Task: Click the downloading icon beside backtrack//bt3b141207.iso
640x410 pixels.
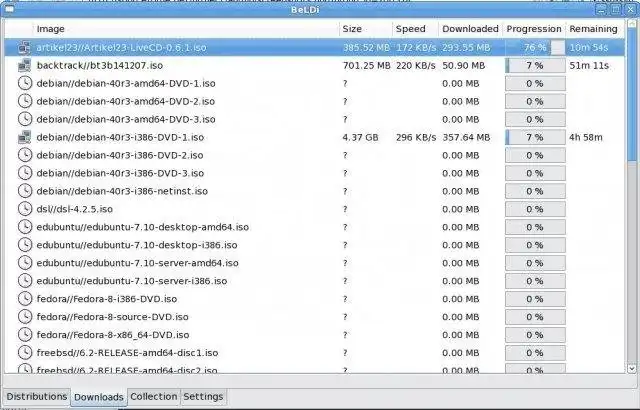Action: coord(24,66)
